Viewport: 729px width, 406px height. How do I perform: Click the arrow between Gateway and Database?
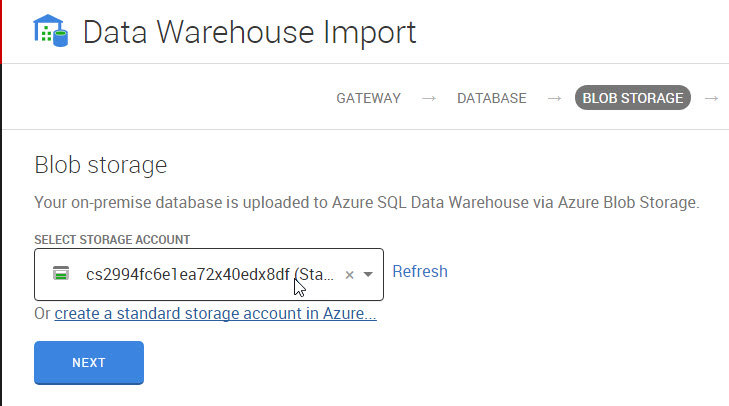[429, 98]
